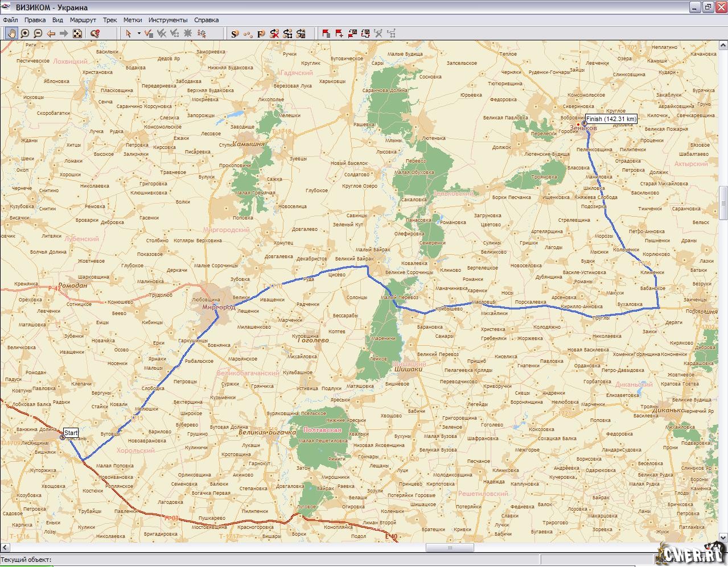This screenshot has height=567, width=728.
Task: Click the Великая Багачка label
Action: [268, 432]
